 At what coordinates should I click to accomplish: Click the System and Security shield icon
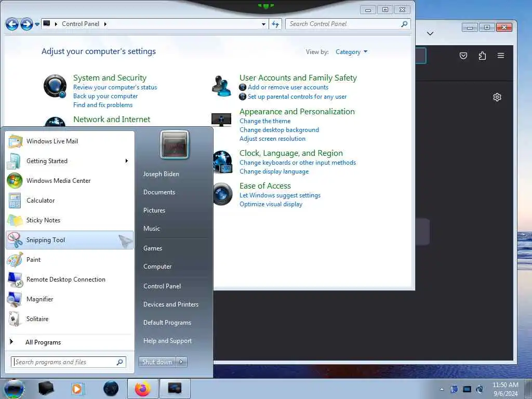(55, 86)
